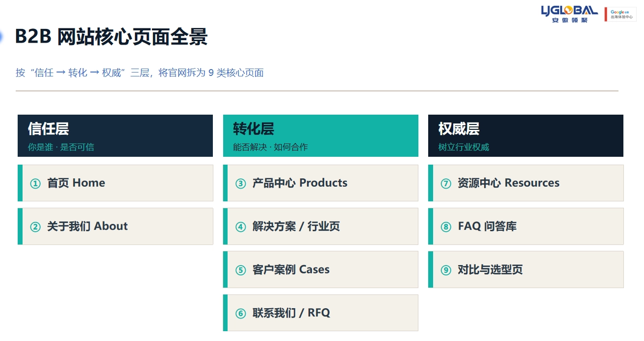Click the slide title B2B 网站核心页面全景
Screen dimensions: 644x341
111,37
